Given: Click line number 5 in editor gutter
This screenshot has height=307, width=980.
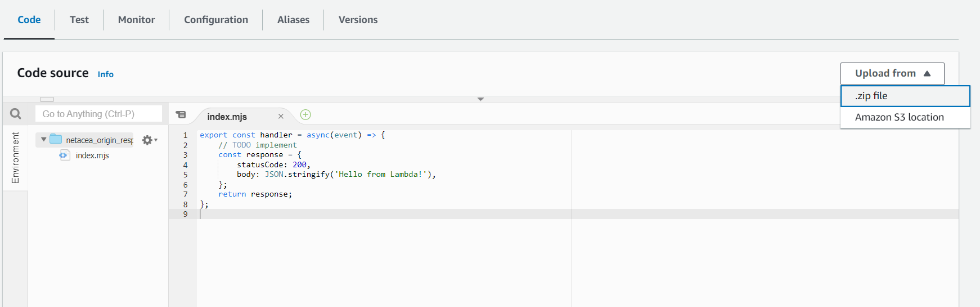Looking at the screenshot, I should [x=185, y=175].
